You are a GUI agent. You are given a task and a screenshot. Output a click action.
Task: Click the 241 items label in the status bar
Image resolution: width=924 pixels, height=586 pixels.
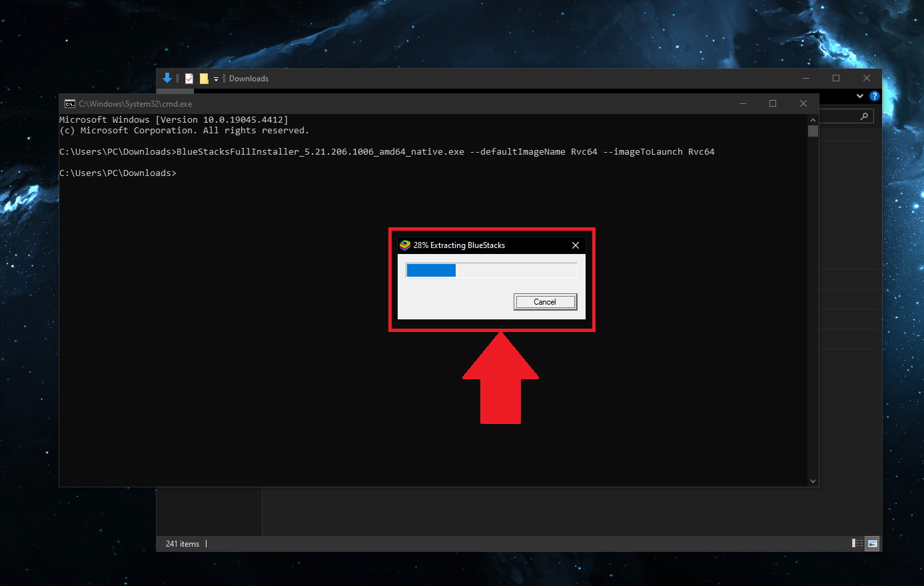click(x=182, y=543)
